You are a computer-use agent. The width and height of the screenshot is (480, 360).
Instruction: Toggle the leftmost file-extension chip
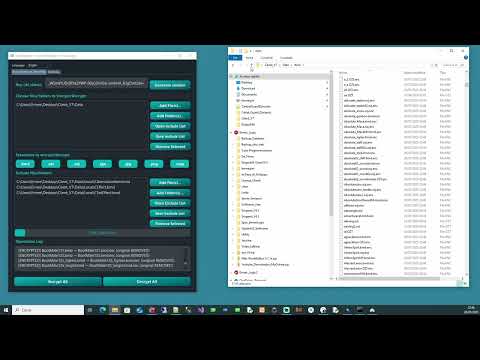pos(25,164)
